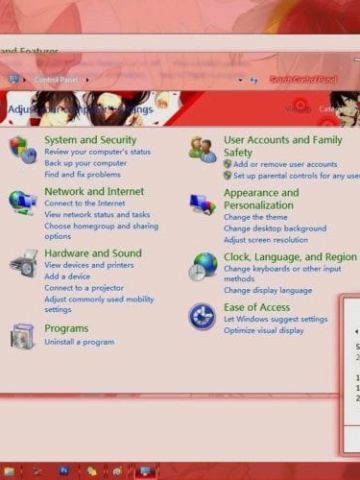Click the active Control Panel taskbar button
Image resolution: width=360 pixels, height=480 pixels.
[x=146, y=471]
